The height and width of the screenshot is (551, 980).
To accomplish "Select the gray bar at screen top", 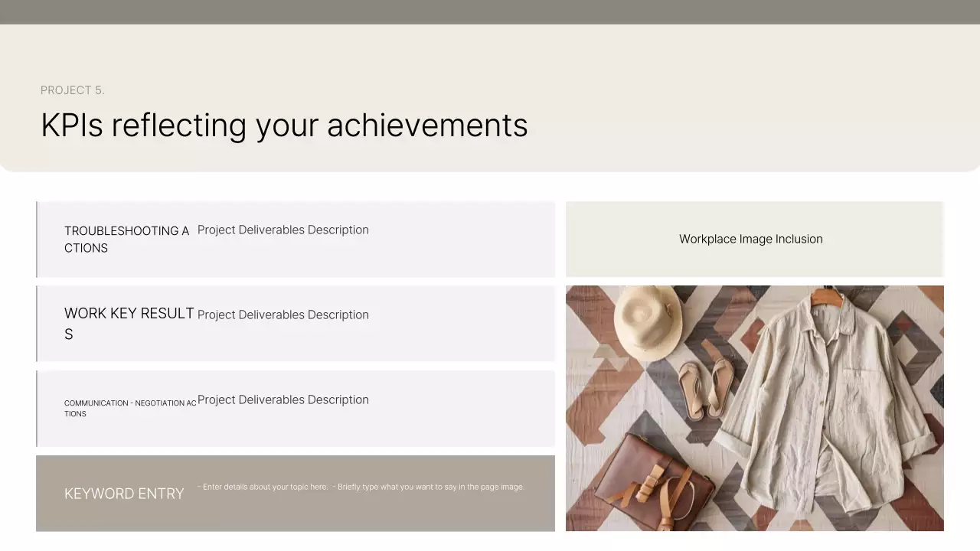I will tap(490, 11).
